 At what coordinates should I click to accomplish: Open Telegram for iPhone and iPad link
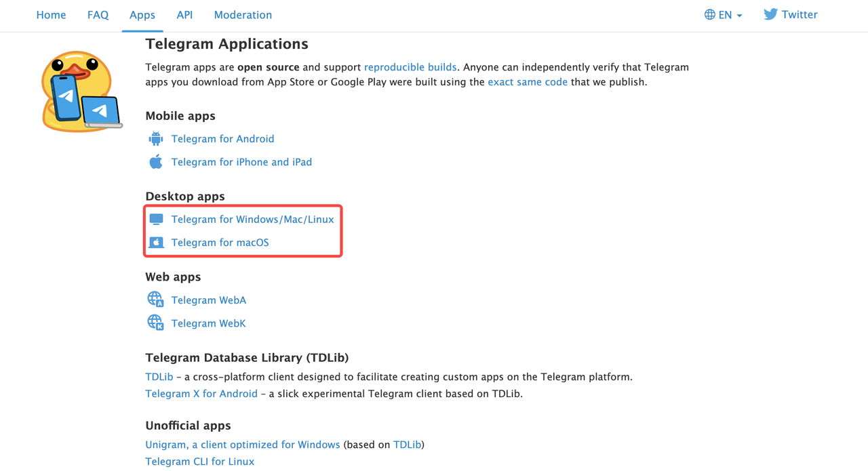click(241, 162)
